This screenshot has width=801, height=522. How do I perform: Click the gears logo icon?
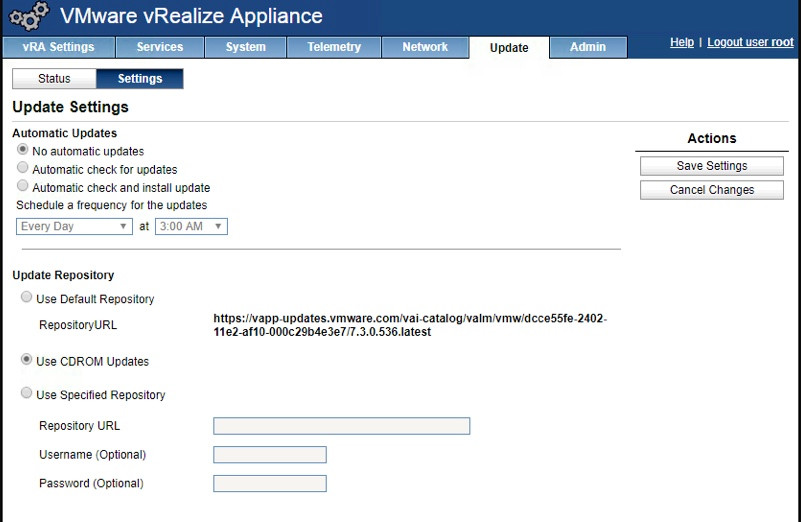29,16
